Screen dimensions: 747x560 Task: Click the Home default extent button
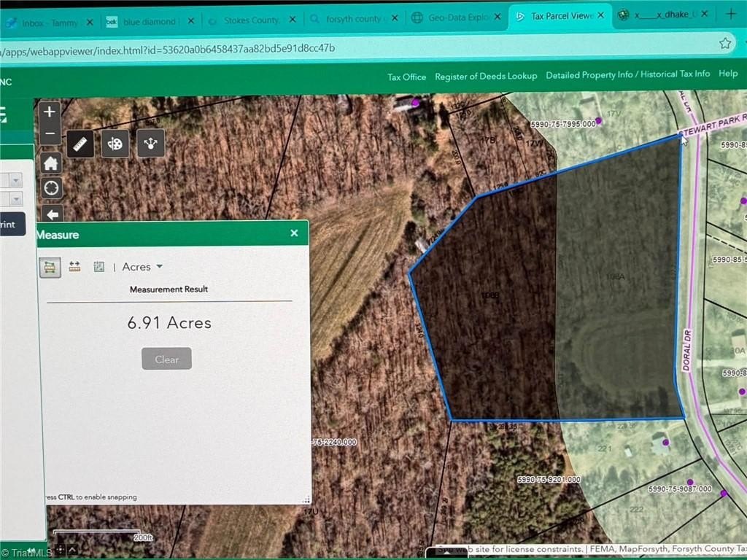click(51, 163)
